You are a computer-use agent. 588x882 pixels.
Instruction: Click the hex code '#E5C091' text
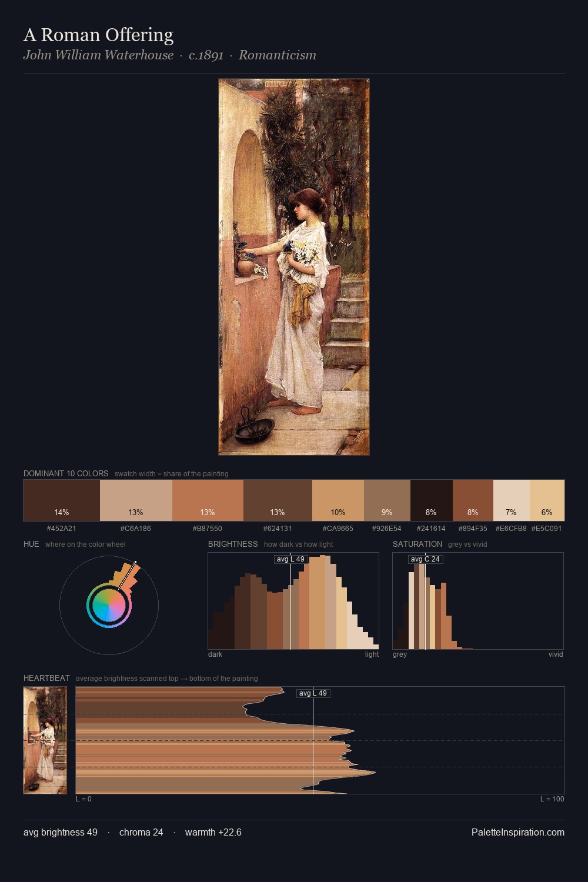tap(547, 529)
